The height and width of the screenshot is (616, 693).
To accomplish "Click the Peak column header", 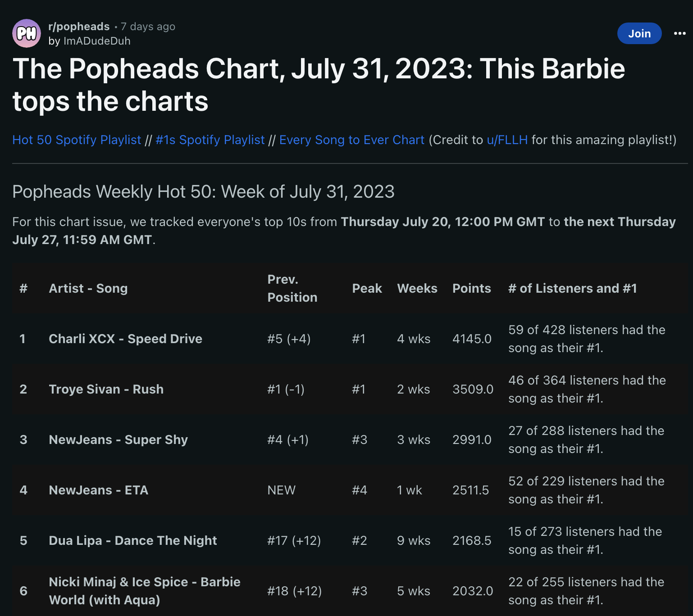I will point(367,288).
